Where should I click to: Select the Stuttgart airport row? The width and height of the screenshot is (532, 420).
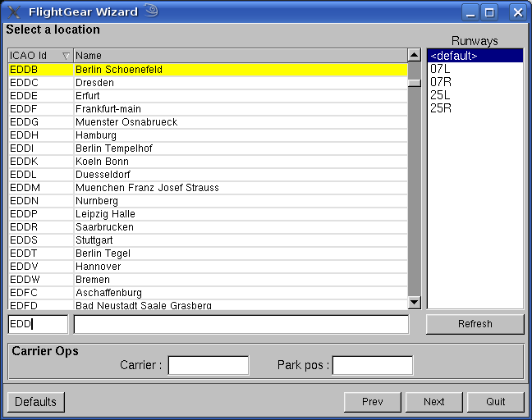208,240
